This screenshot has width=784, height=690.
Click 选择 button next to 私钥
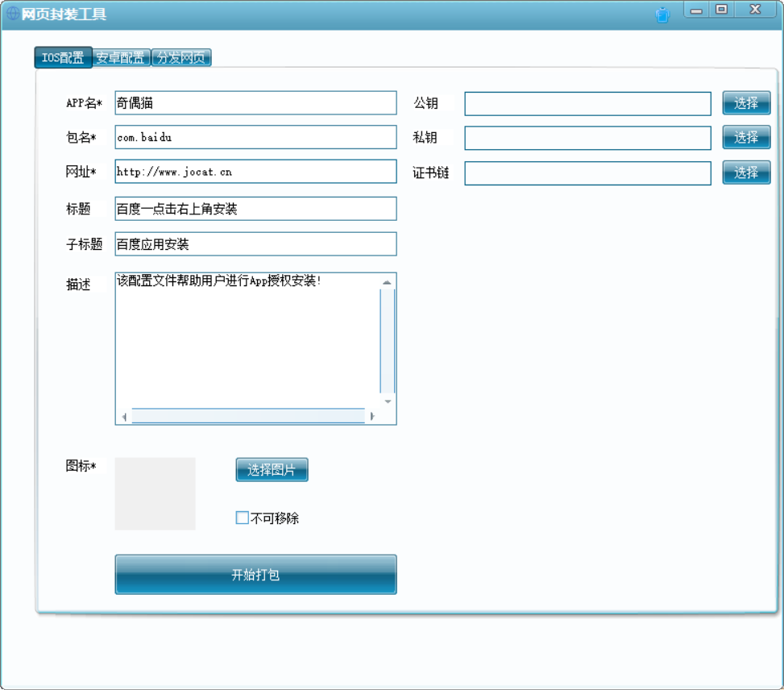click(746, 138)
